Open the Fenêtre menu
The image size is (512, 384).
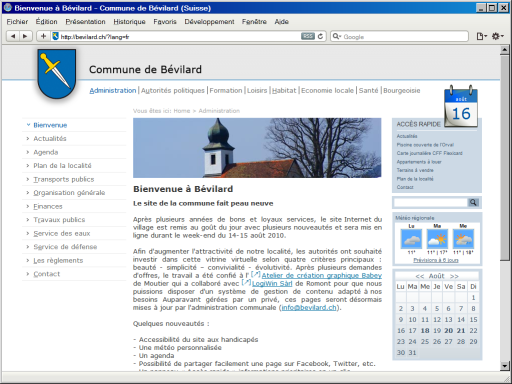tap(254, 22)
